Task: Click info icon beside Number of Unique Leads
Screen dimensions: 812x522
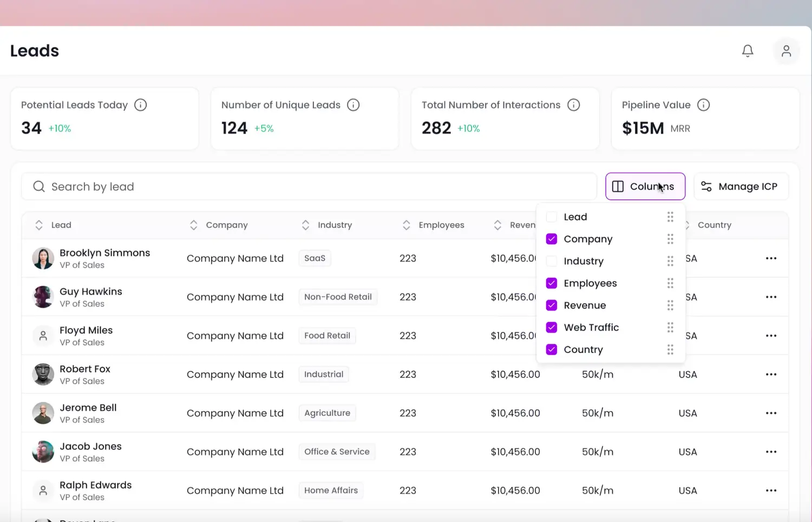Action: pyautogui.click(x=353, y=105)
